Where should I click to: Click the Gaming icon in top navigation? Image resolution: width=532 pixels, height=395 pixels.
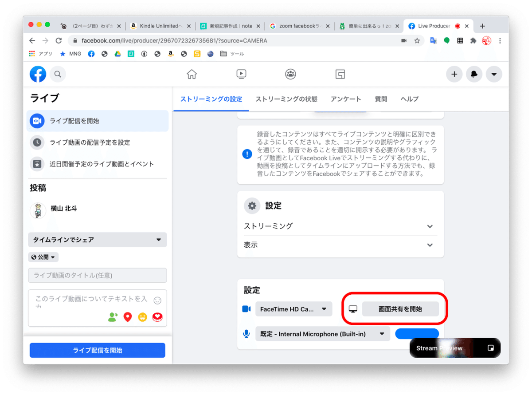pos(340,74)
